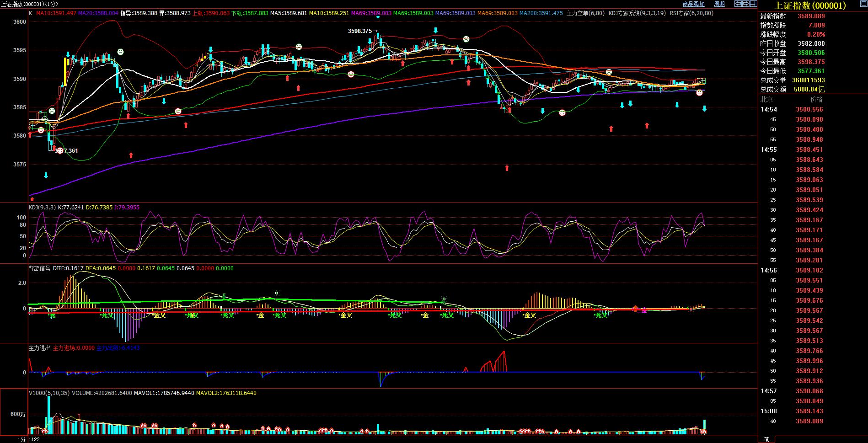Click the red diamond marker on the 背离信号 zero line
868x443 pixels.
coord(635,308)
